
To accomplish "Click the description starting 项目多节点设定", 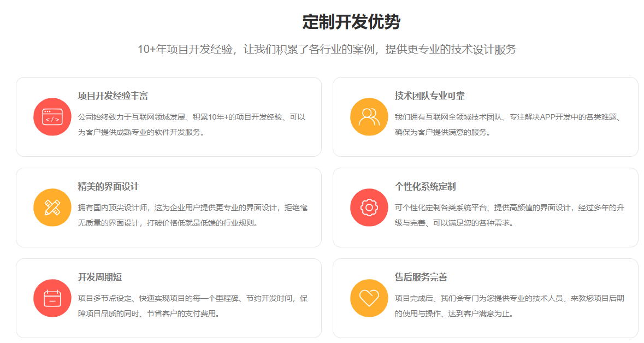I will pos(193,306).
